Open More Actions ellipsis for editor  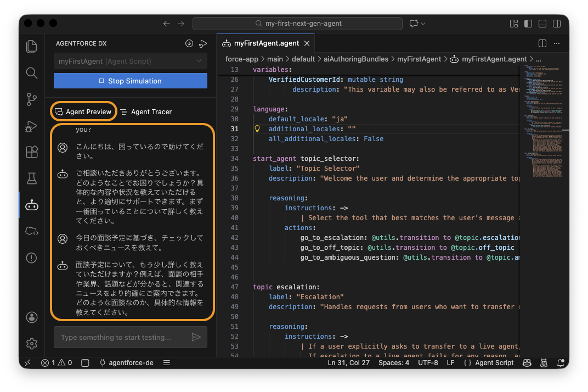(557, 43)
